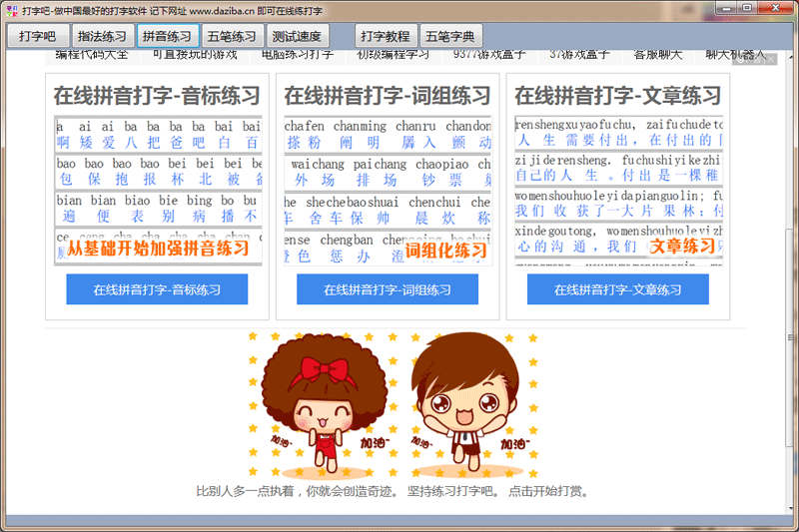Switch to the 指法练习 tab

click(103, 36)
